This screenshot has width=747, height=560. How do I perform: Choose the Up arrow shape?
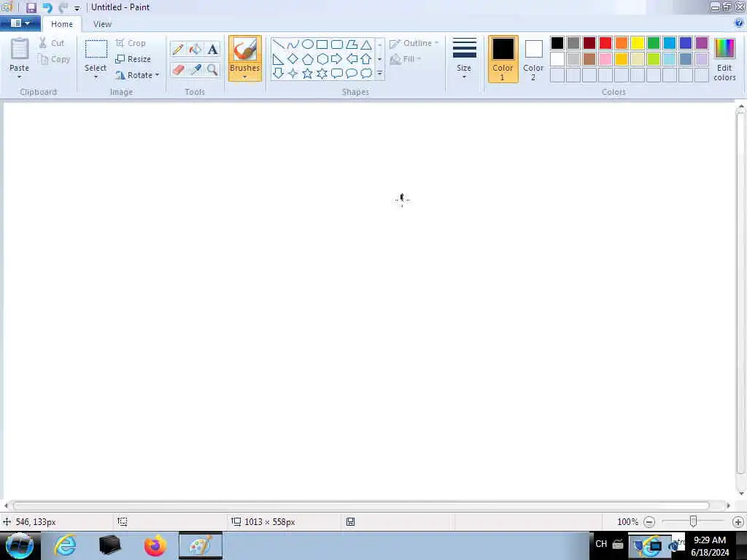click(x=366, y=59)
